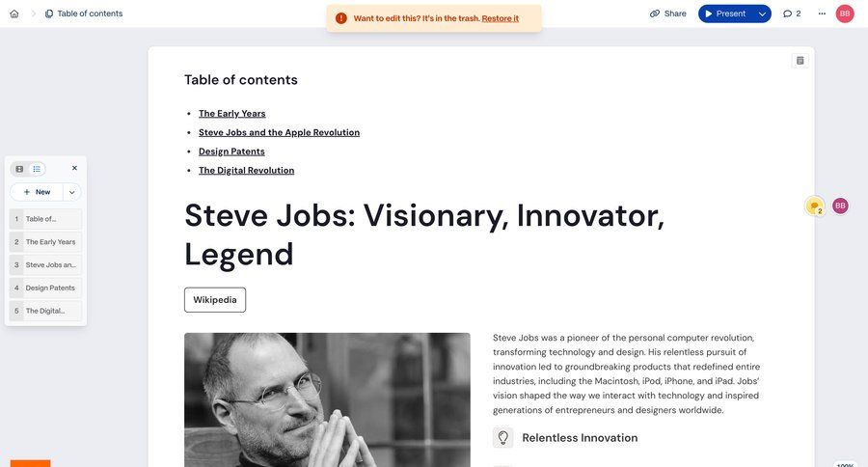Click the Steve Jobs portrait image
The height and width of the screenshot is (467, 868).
tap(327, 399)
